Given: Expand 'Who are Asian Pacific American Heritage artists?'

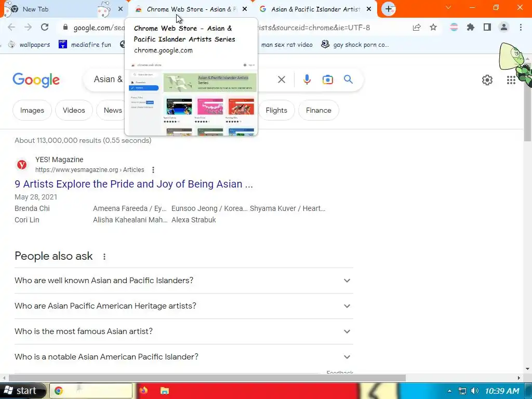Looking at the screenshot, I should [184, 306].
